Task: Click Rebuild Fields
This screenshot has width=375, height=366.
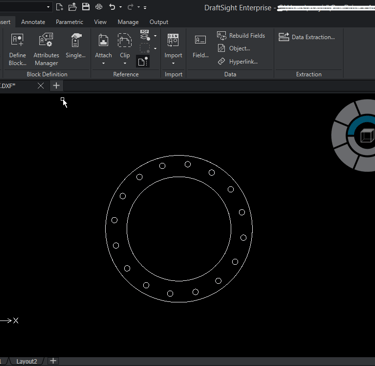Action: pyautogui.click(x=241, y=35)
